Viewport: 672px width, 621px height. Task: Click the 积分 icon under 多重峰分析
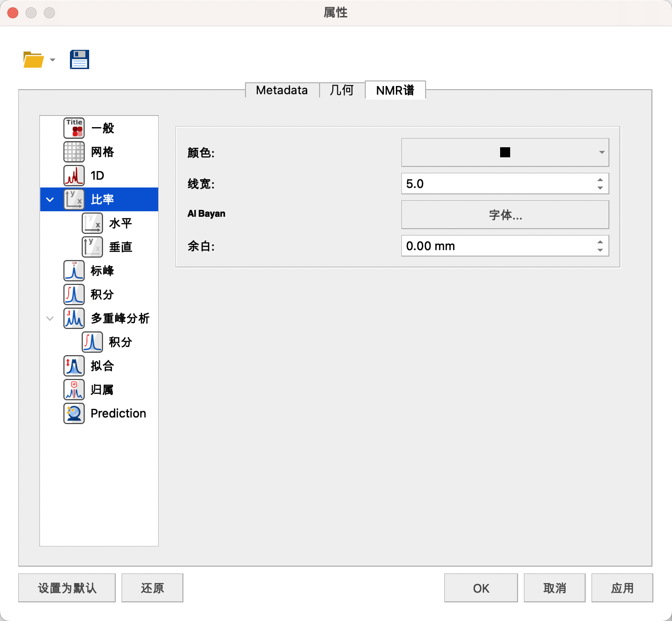tap(92, 342)
